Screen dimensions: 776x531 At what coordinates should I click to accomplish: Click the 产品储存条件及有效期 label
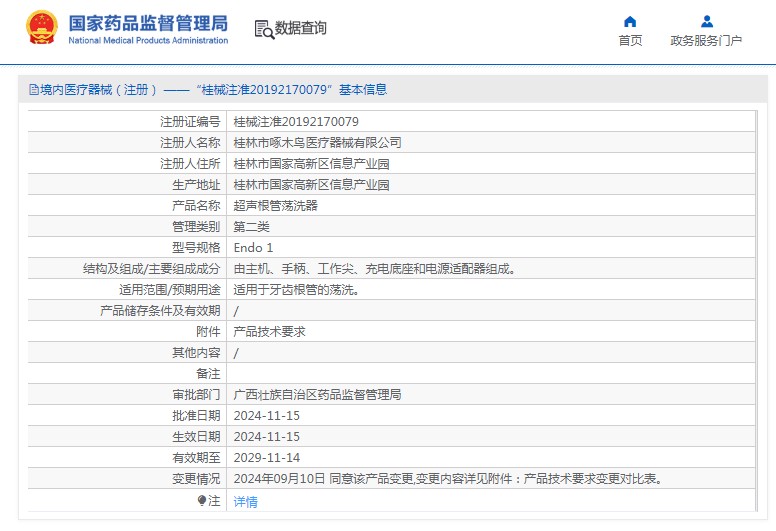(160, 311)
